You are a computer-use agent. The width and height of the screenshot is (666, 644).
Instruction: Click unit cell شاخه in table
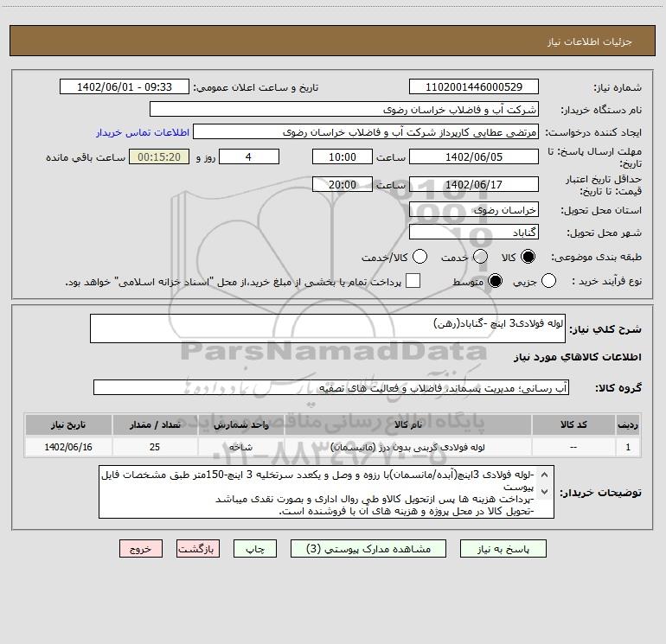(x=241, y=447)
